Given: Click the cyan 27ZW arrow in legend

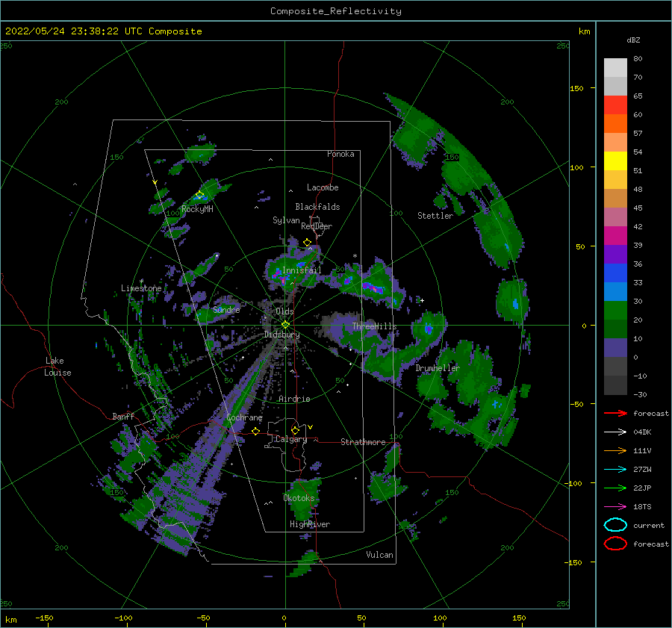Looking at the screenshot, I should point(615,470).
